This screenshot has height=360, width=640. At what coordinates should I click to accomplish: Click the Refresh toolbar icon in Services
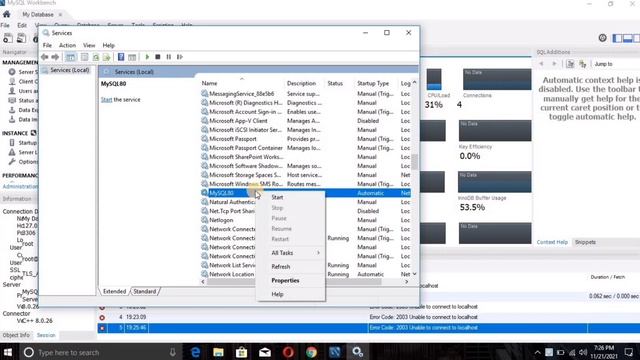96,57
